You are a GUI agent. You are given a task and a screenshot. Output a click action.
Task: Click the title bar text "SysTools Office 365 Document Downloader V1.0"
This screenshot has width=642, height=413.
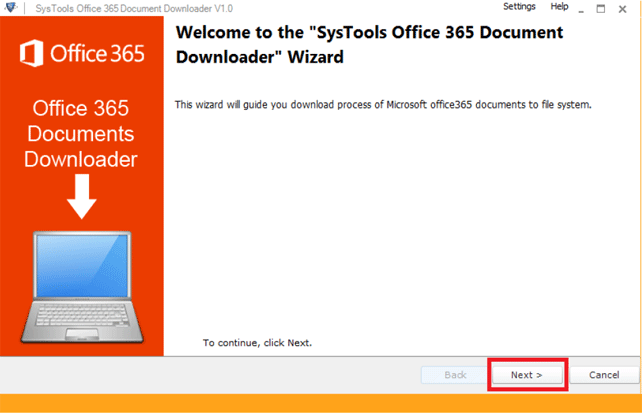[134, 8]
